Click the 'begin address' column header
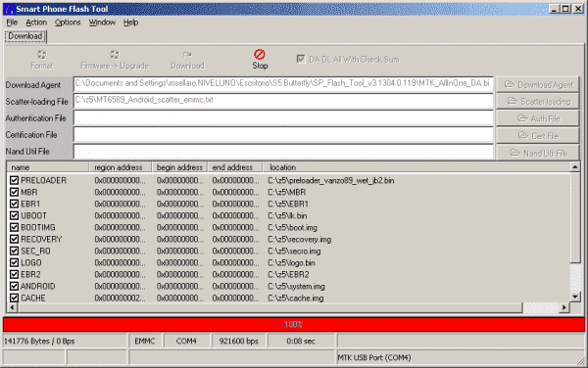This screenshot has width=588, height=368. click(179, 167)
